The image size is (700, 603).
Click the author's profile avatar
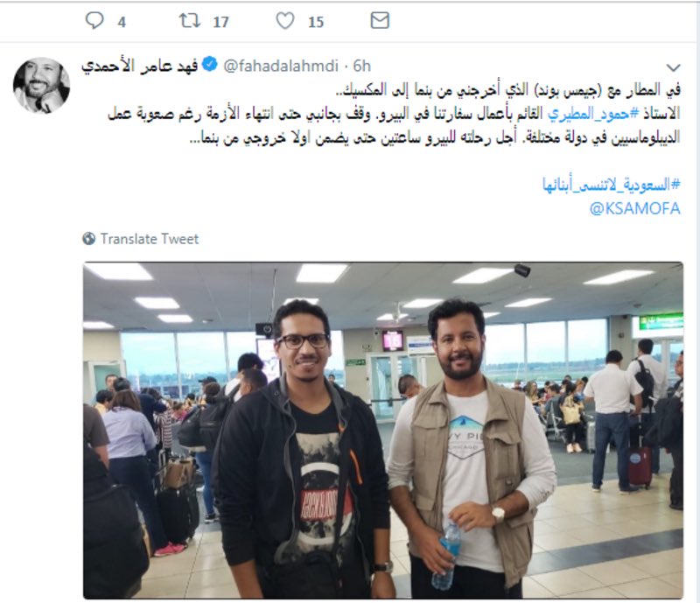[x=41, y=85]
